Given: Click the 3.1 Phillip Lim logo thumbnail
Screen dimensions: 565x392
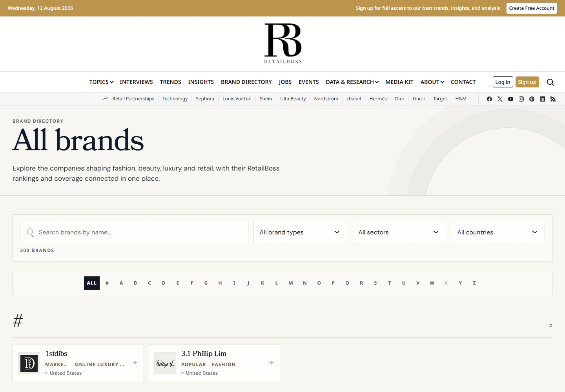Looking at the screenshot, I should [x=165, y=363].
